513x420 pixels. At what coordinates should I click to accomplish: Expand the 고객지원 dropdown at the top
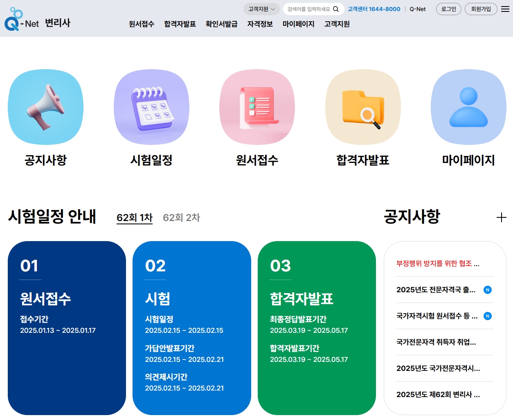pyautogui.click(x=261, y=9)
